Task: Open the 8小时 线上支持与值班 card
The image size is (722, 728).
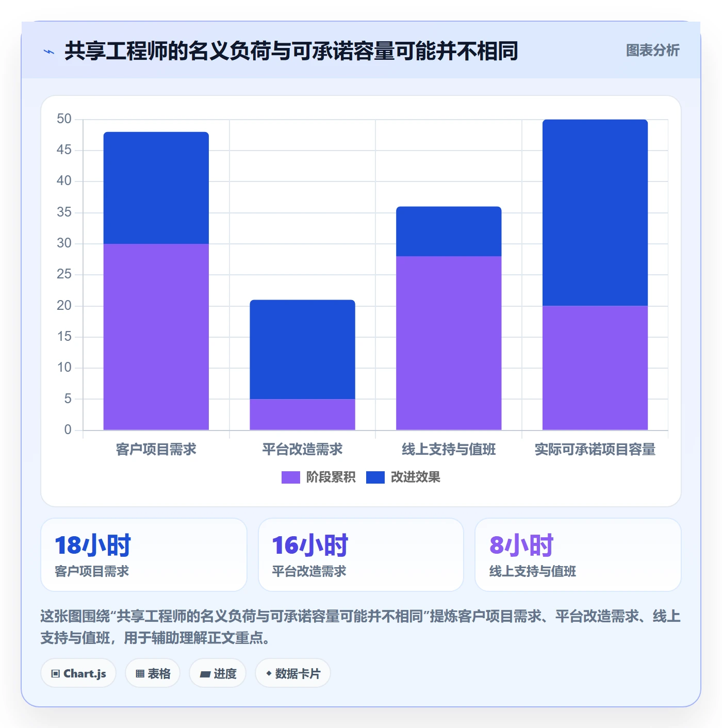Action: point(578,555)
